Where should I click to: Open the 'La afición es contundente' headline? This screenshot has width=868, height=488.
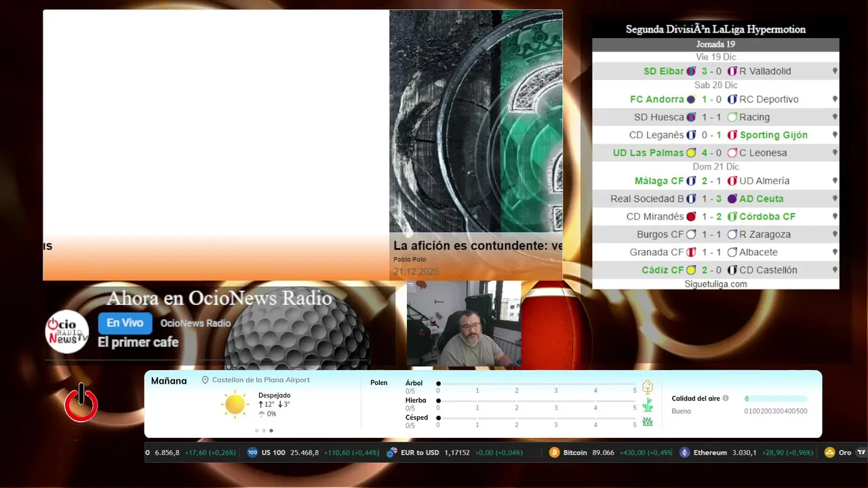pos(478,246)
